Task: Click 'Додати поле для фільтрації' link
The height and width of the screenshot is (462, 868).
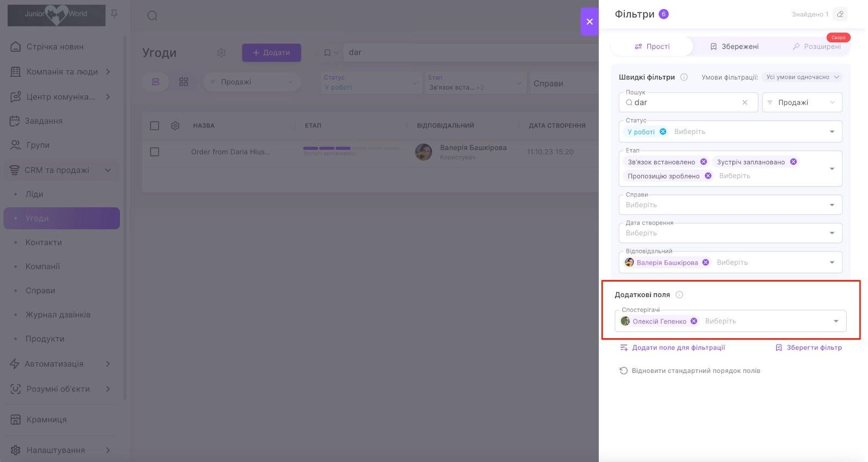Action: pyautogui.click(x=673, y=348)
